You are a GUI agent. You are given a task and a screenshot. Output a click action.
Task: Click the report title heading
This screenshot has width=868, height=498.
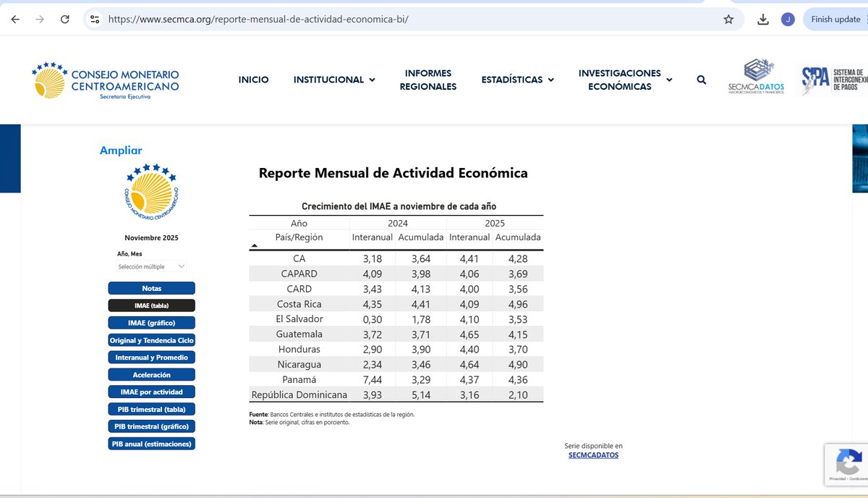(x=393, y=174)
